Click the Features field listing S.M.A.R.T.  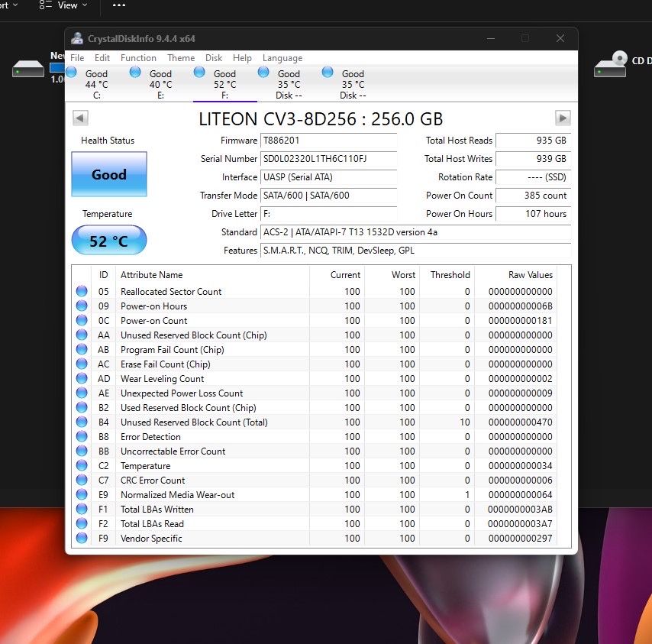pyautogui.click(x=415, y=250)
